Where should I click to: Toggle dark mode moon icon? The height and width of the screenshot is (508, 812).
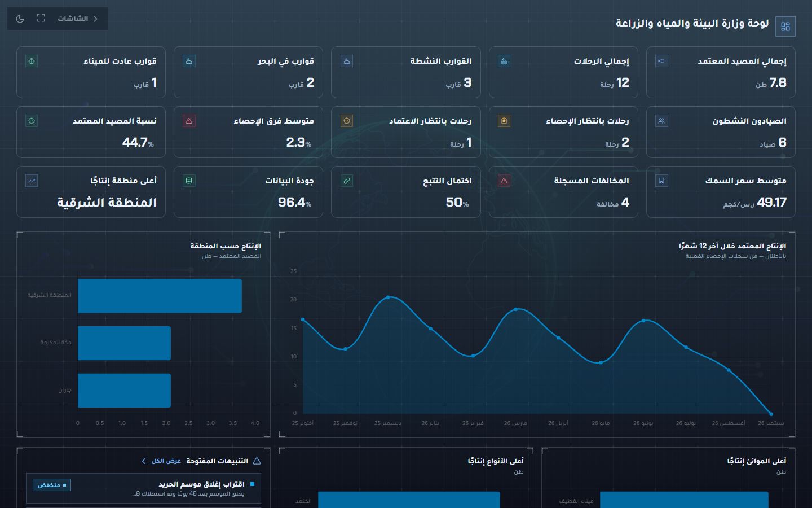20,19
